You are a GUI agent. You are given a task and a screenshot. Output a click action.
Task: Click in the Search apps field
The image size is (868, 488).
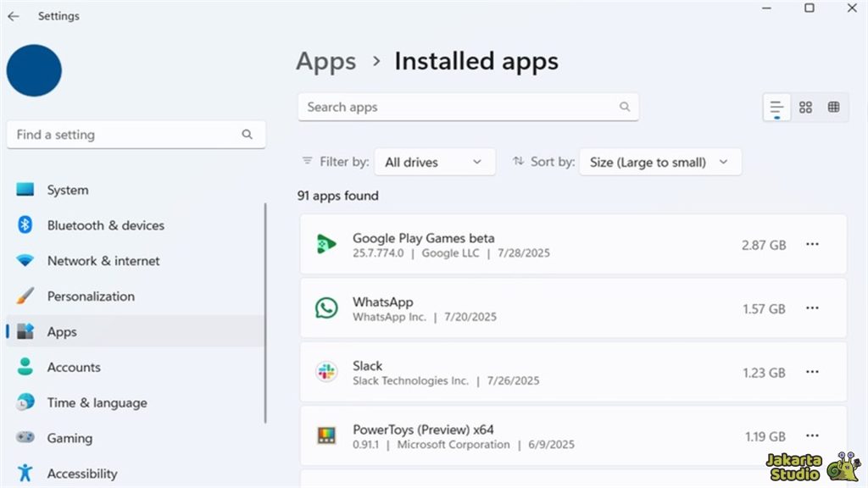468,107
